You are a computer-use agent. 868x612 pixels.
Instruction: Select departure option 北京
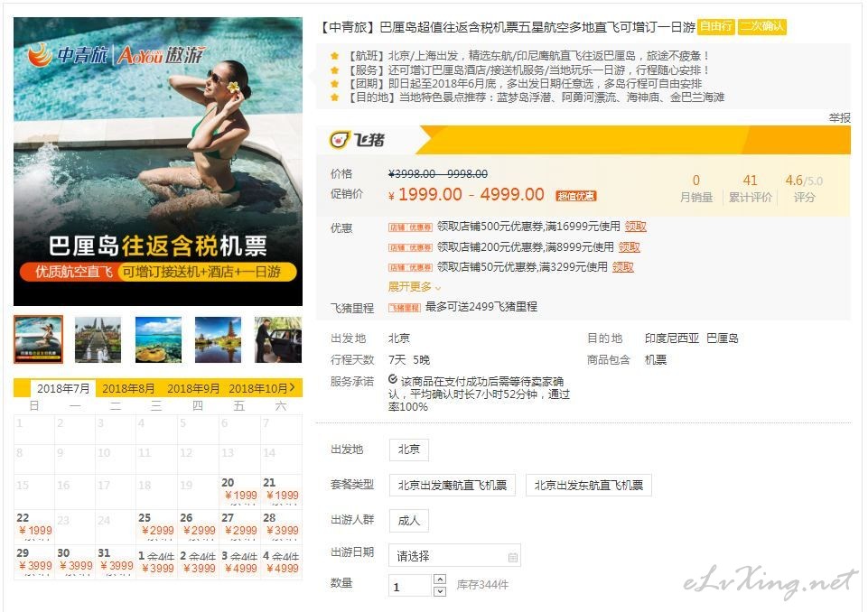coord(408,450)
